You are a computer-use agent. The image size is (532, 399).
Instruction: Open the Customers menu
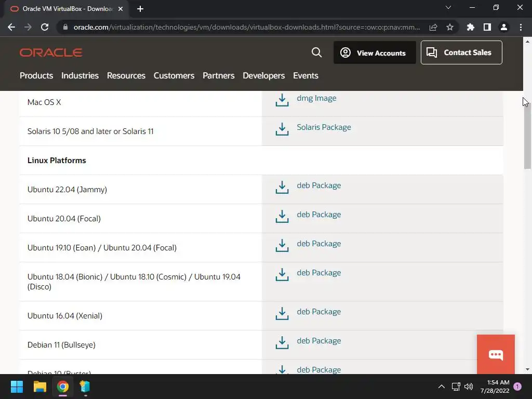click(174, 75)
